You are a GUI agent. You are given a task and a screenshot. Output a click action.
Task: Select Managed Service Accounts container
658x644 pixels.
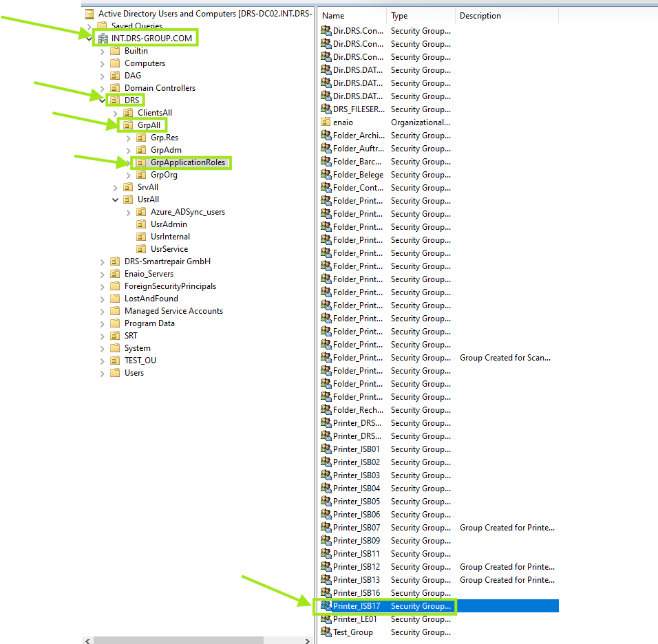tap(173, 311)
